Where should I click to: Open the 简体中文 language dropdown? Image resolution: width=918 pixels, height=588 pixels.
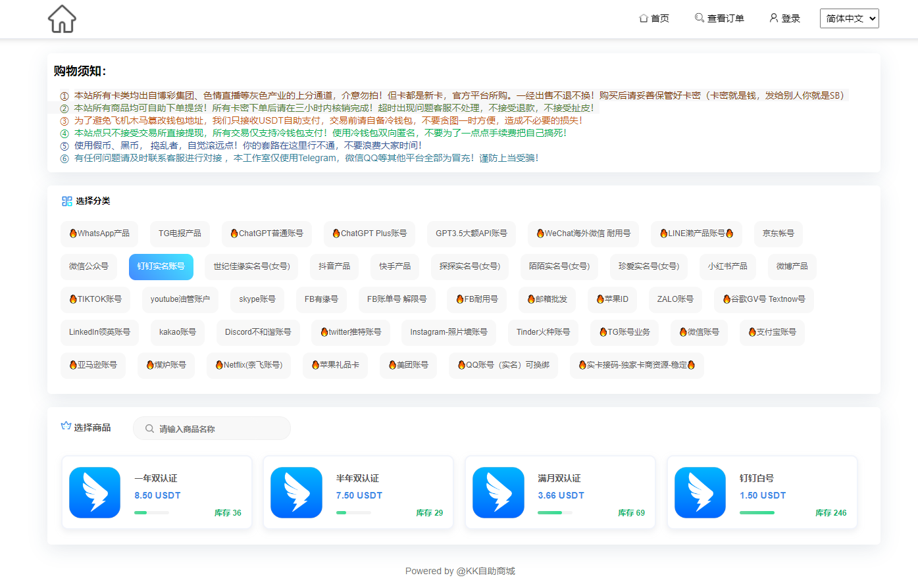coord(849,18)
